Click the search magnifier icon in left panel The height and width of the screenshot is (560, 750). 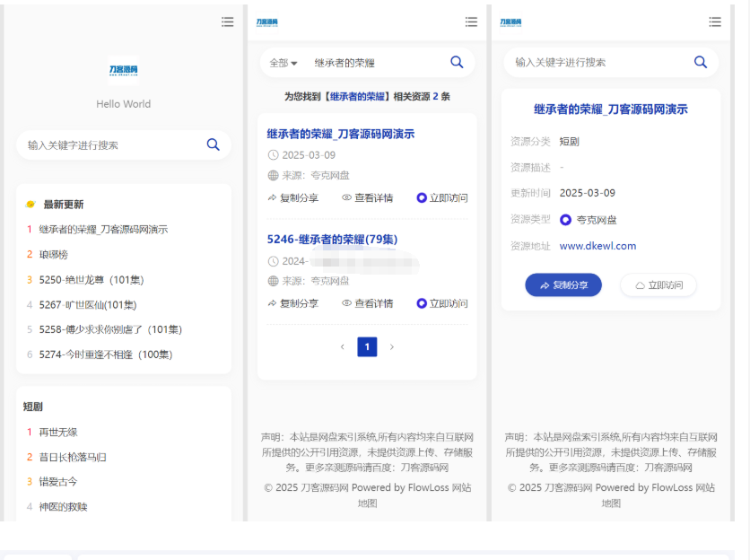click(x=214, y=144)
